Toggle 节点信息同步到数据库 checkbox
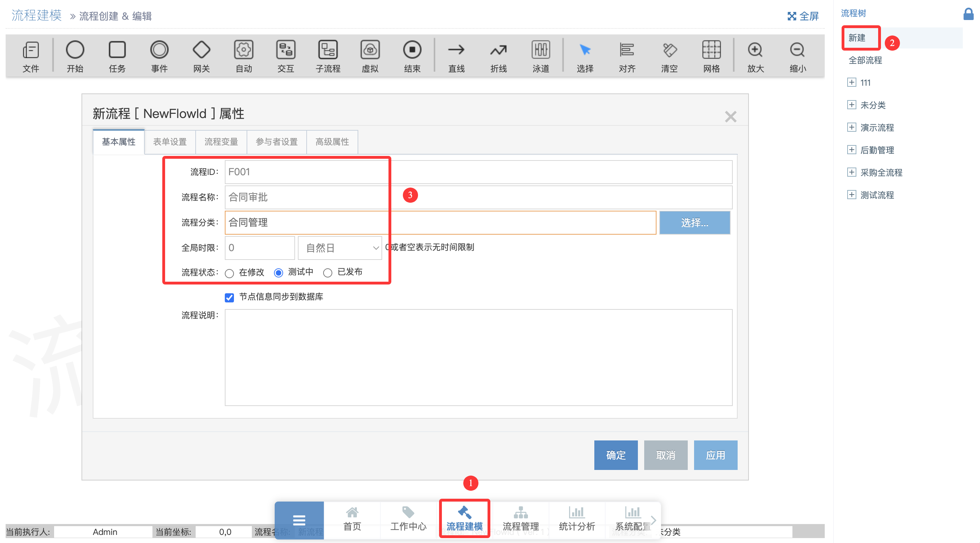The height and width of the screenshot is (543, 980). (229, 297)
